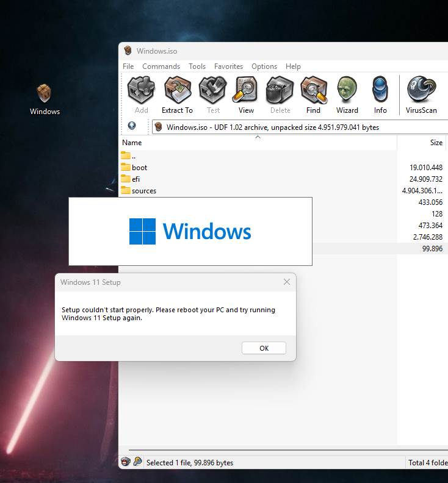Click the Windows.iso archive path field
This screenshot has height=483, width=448.
(300, 127)
